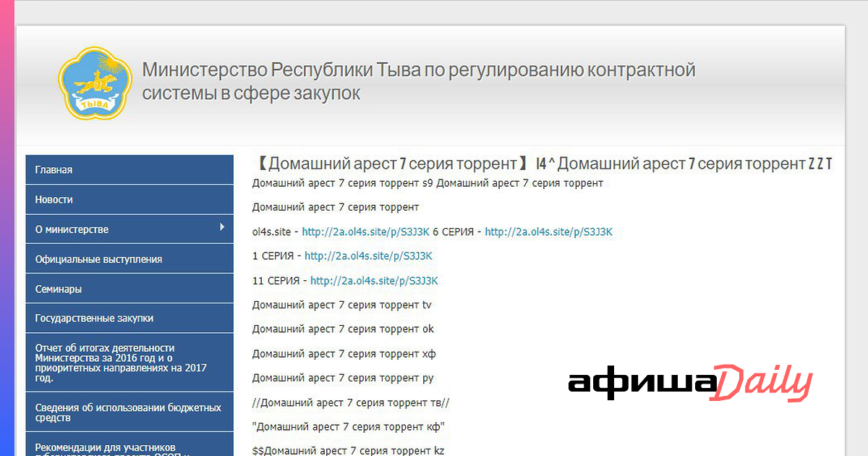Screen dimensions: 868x456
Task: Click the Афиша Daily logo
Action: coord(689,383)
